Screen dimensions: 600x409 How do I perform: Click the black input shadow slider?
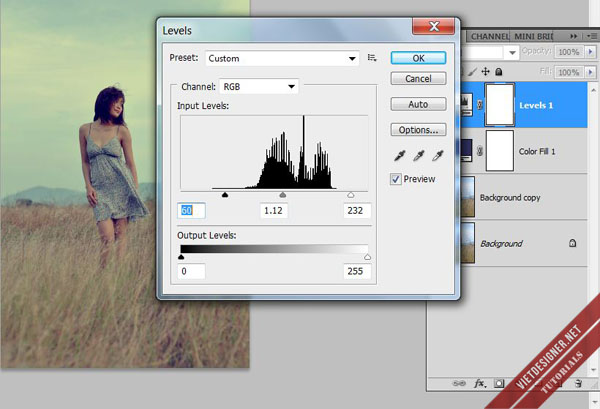point(225,195)
